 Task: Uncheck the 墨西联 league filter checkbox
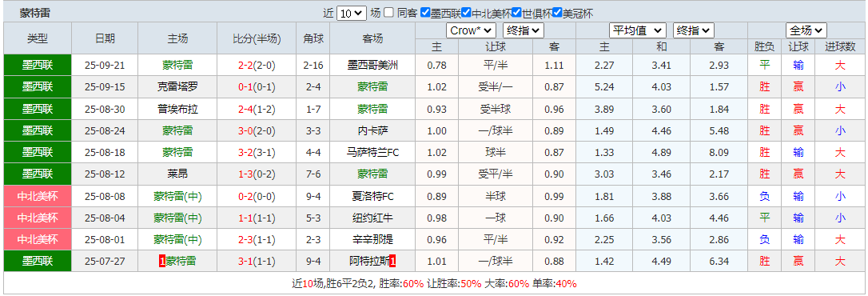coord(425,13)
